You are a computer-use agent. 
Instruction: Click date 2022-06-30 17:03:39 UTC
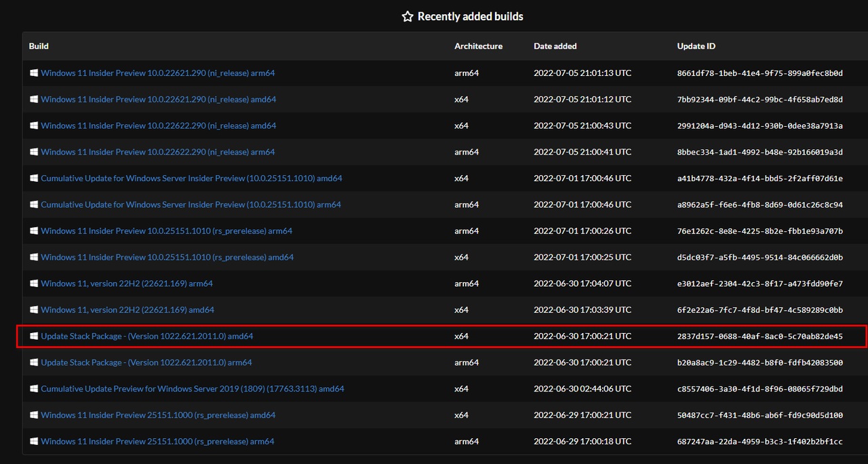point(583,310)
